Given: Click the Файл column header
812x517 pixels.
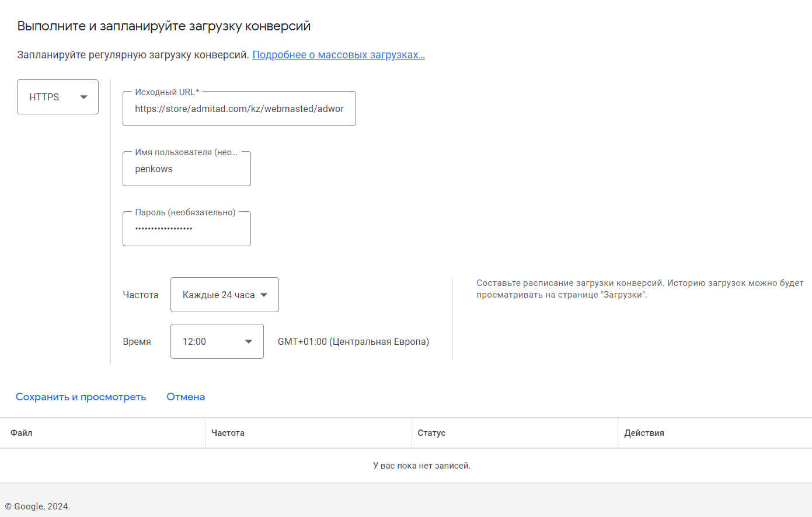Looking at the screenshot, I should point(22,433).
